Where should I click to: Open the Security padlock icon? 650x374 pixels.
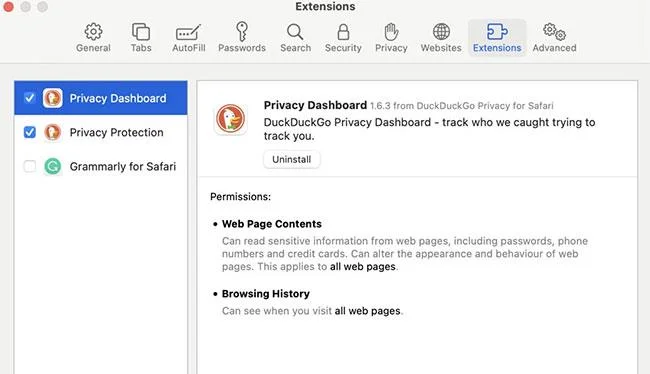click(x=343, y=32)
